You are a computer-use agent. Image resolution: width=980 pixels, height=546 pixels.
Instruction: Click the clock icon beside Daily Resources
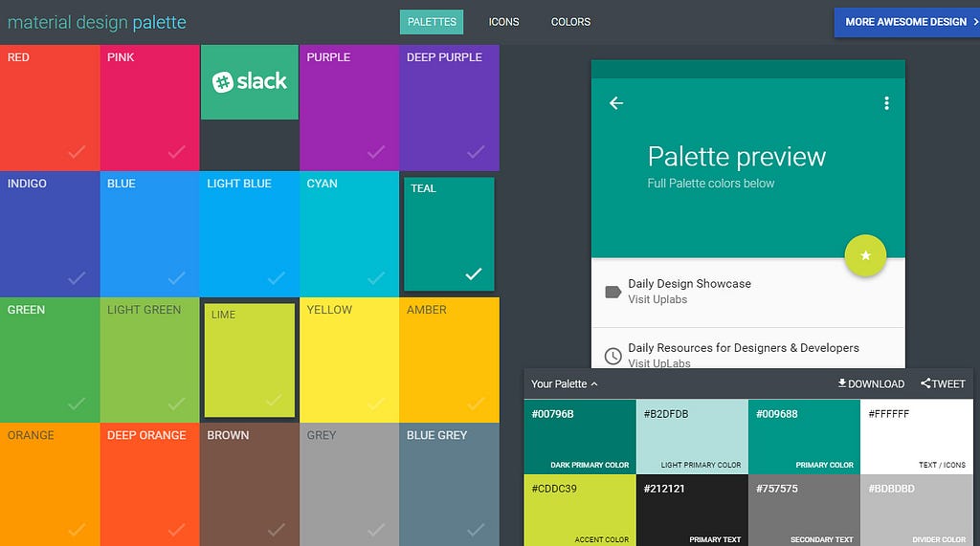point(613,356)
